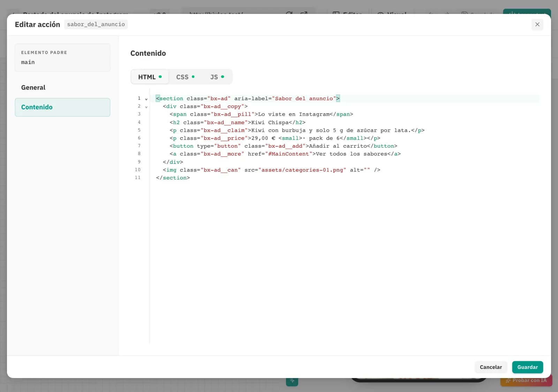Click the bx-ad__price line with 29,00 €
Screen dimensions: 558x392
pos(275,138)
